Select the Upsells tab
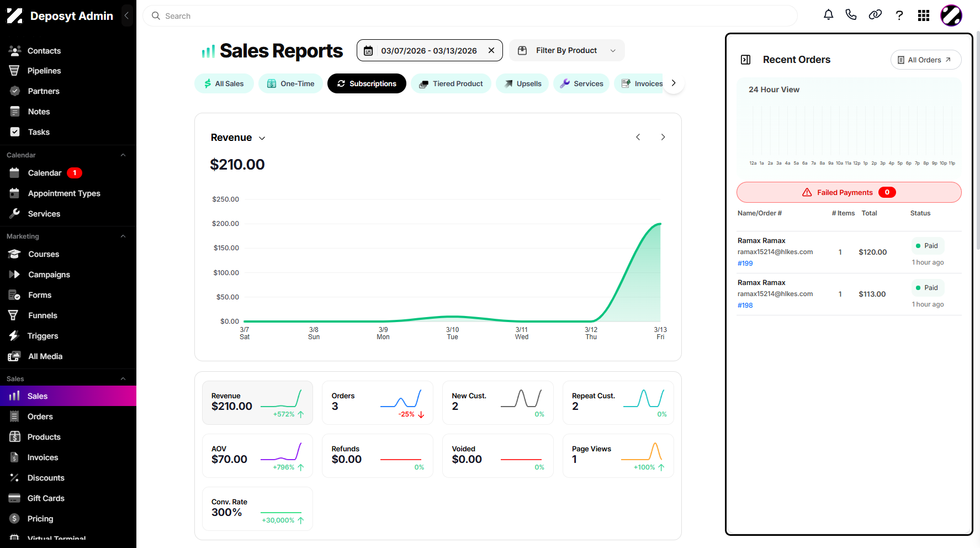Screen dimensions: 980x548 522,83
